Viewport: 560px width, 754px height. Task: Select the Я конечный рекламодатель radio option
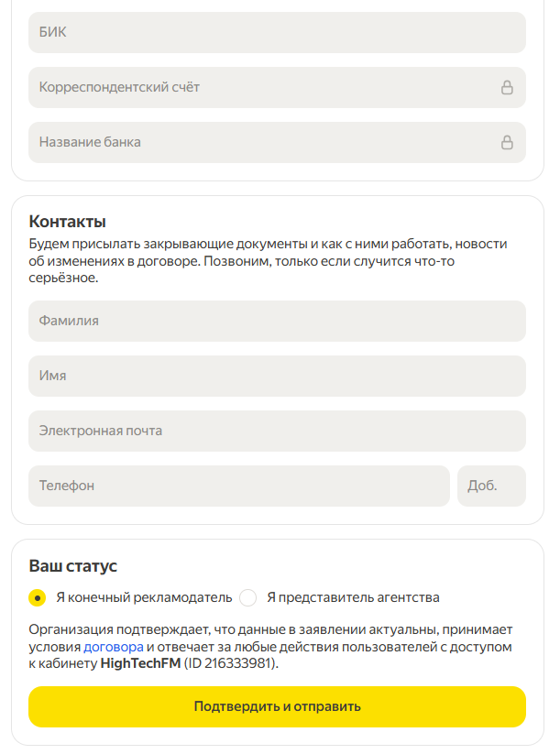(x=38, y=598)
